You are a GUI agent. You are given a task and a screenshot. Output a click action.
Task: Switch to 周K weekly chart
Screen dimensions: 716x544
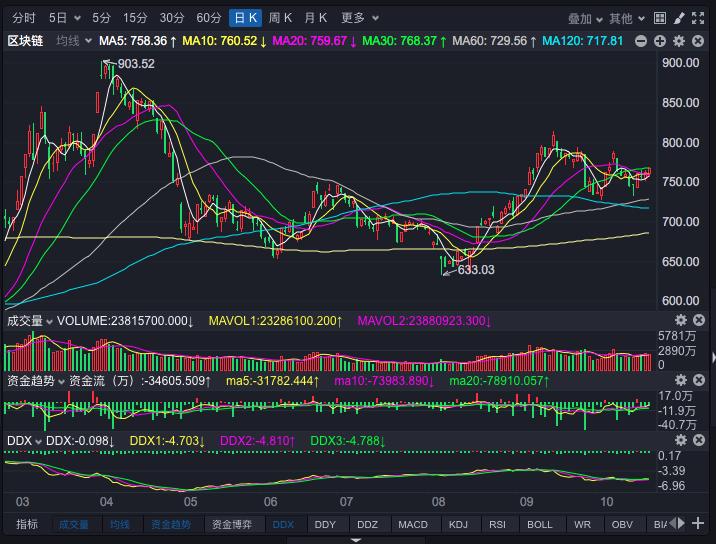coord(280,18)
